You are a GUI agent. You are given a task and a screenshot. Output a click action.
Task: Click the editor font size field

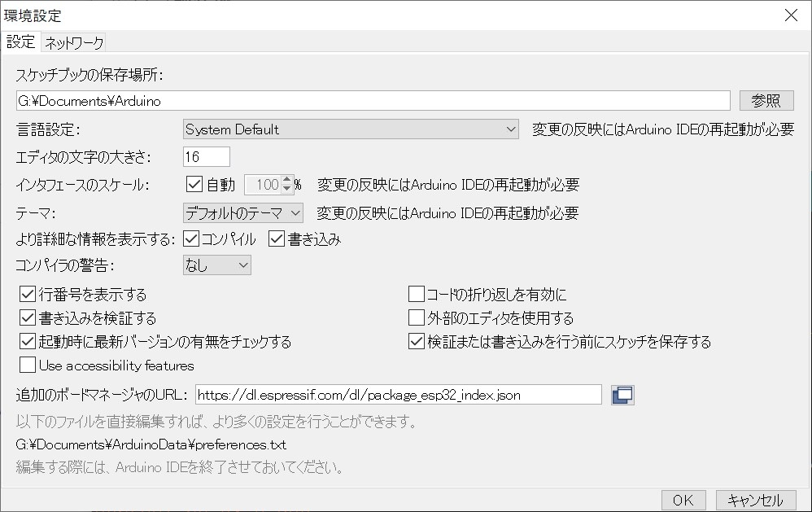pos(207,156)
